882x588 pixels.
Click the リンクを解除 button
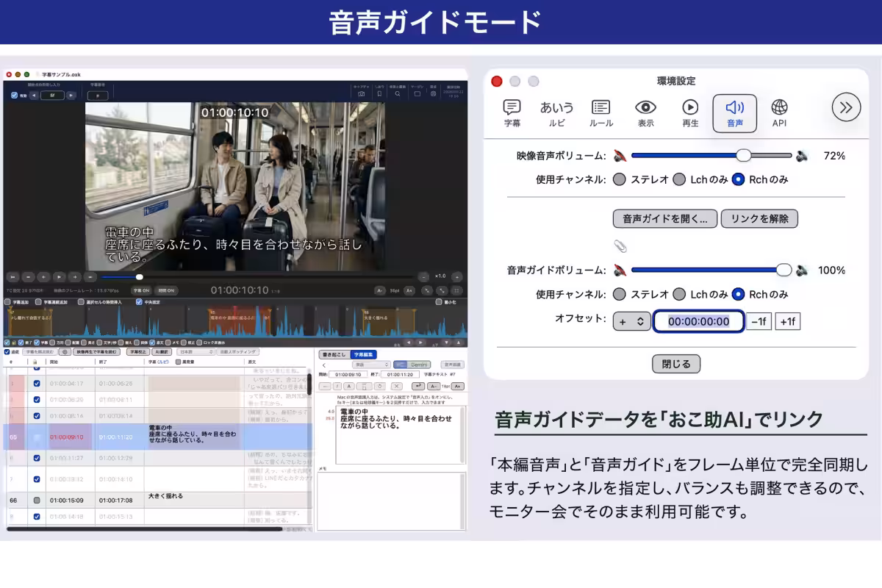pyautogui.click(x=759, y=218)
